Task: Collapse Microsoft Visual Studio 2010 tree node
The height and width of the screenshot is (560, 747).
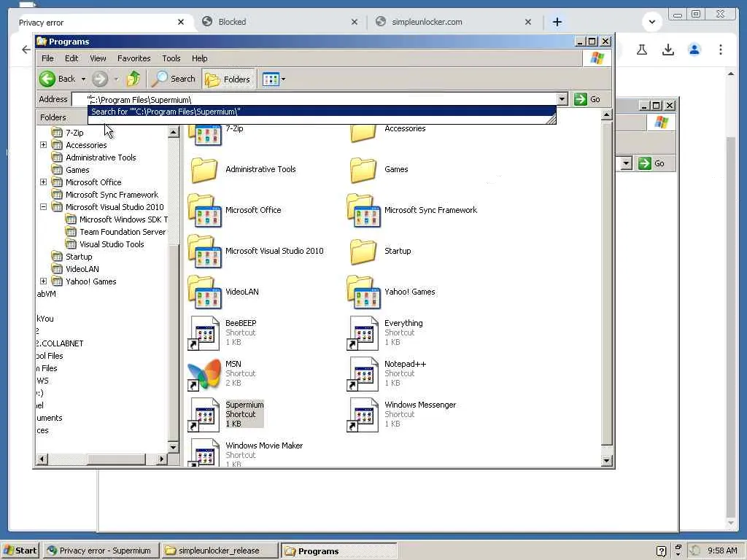Action: click(43, 206)
